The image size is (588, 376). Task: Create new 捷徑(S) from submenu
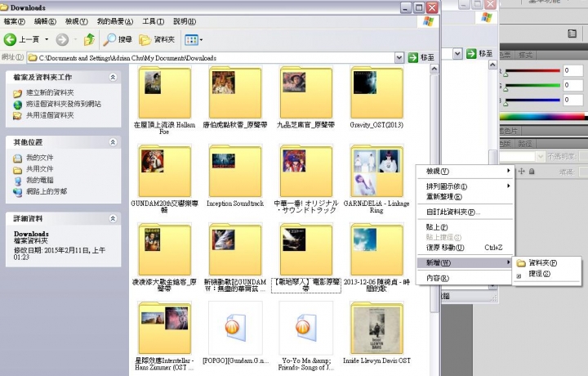click(546, 274)
